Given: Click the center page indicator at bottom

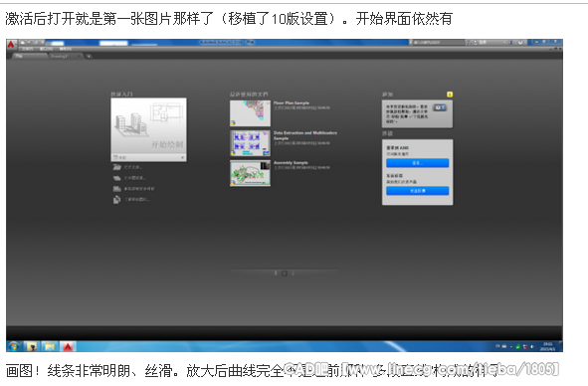Looking at the screenshot, I should pyautogui.click(x=285, y=274).
